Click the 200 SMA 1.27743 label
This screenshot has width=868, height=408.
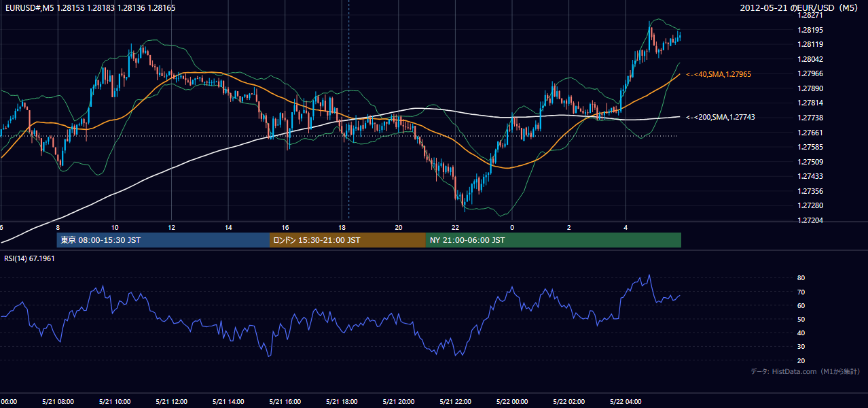(720, 117)
